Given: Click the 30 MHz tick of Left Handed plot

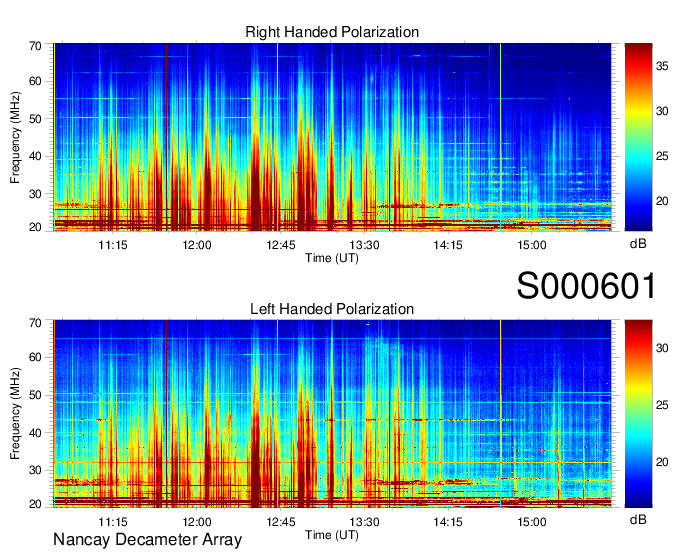Looking at the screenshot, I should point(35,470).
